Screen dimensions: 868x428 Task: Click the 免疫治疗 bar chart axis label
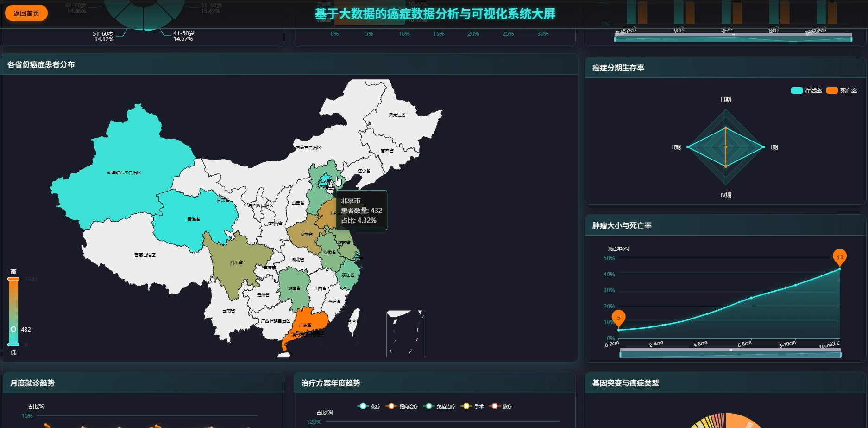(x=626, y=31)
